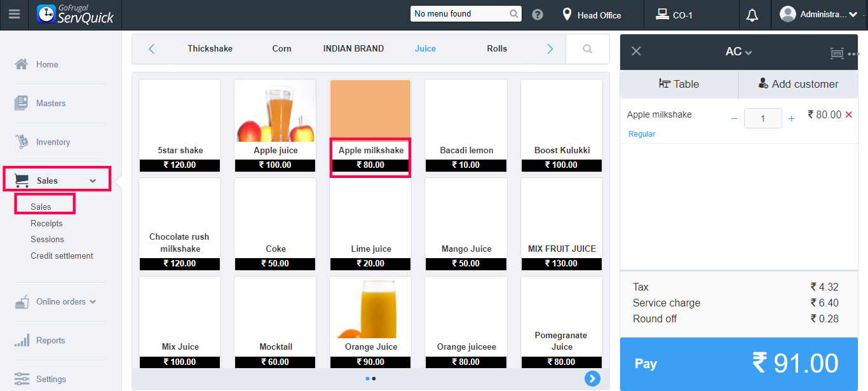Add Boost Kulukki to the order
The image size is (868, 391).
pyautogui.click(x=562, y=126)
